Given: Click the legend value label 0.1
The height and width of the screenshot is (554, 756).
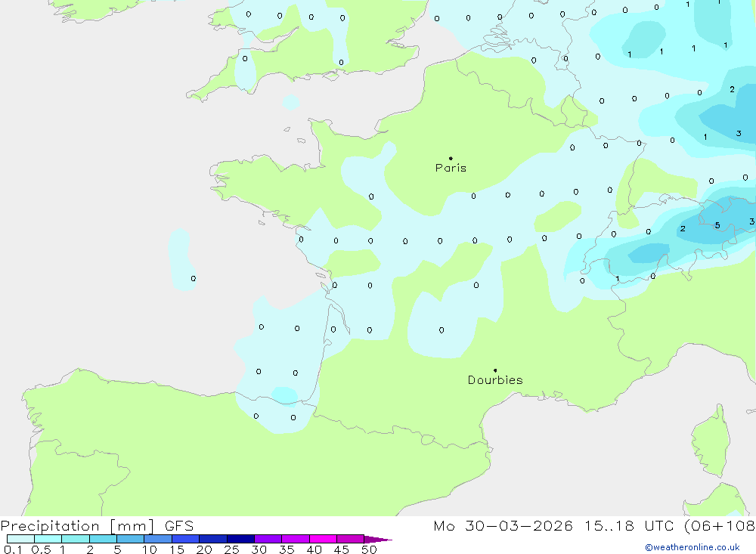Looking at the screenshot, I should [x=13, y=549].
